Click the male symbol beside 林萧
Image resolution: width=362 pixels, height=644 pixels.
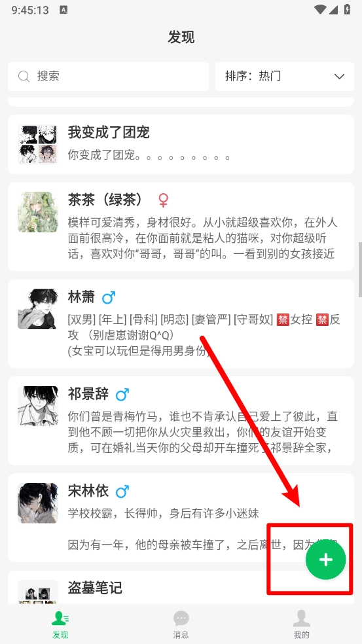click(109, 297)
